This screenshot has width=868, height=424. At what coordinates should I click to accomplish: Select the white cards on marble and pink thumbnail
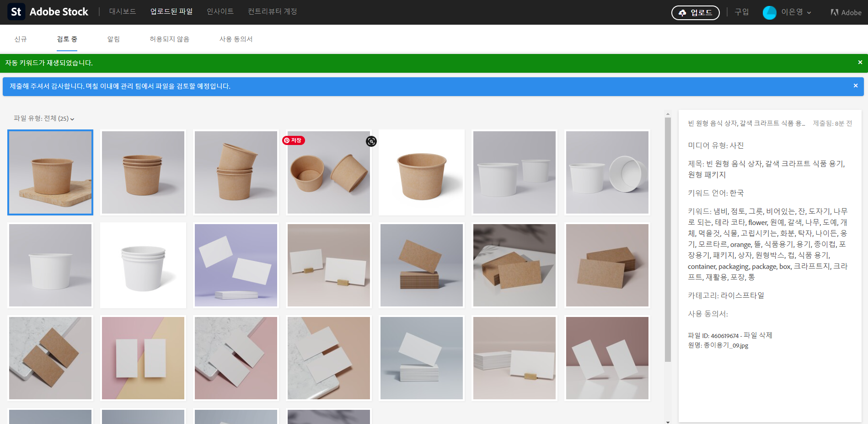click(x=236, y=358)
